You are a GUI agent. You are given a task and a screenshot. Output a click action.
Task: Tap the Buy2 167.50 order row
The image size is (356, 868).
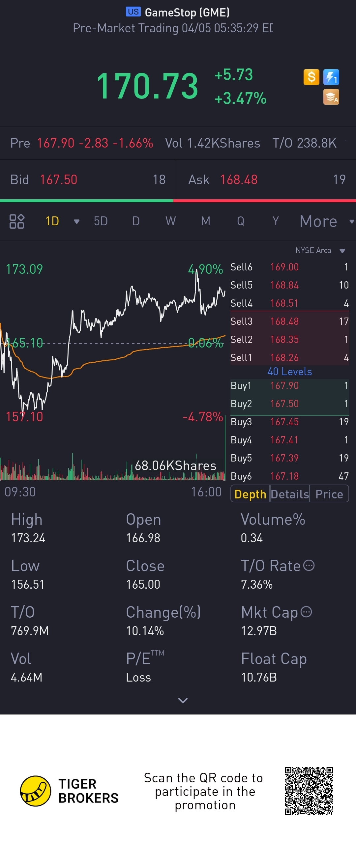(290, 404)
